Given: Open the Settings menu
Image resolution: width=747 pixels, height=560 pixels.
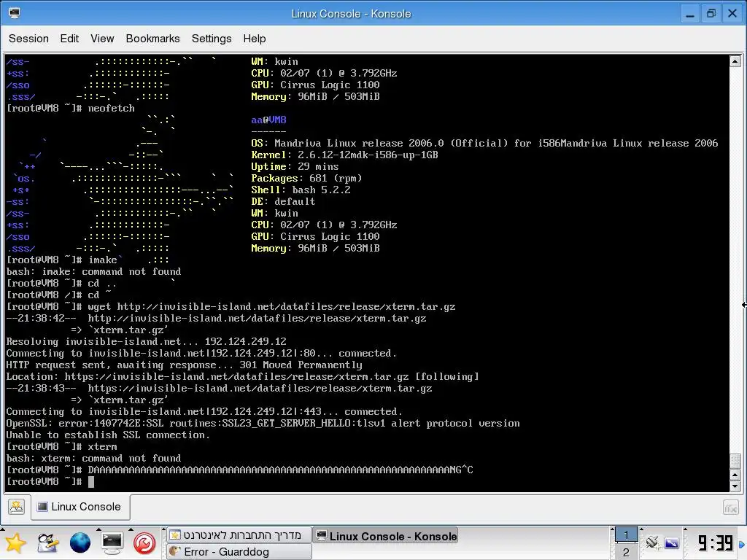Looking at the screenshot, I should [212, 39].
